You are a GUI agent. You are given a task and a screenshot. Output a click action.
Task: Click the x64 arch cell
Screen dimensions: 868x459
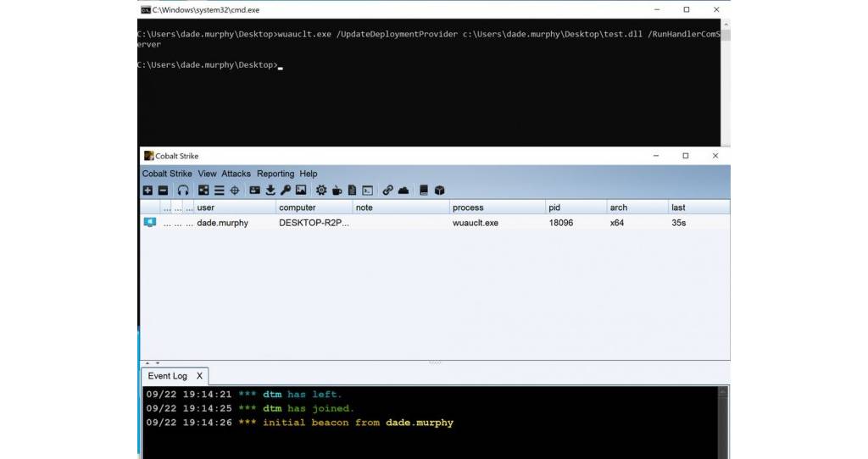[x=617, y=223]
